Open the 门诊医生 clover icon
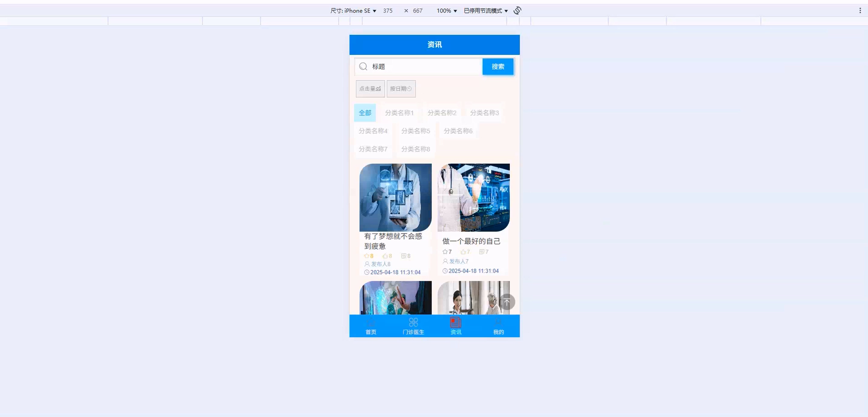This screenshot has height=417, width=868. [413, 322]
